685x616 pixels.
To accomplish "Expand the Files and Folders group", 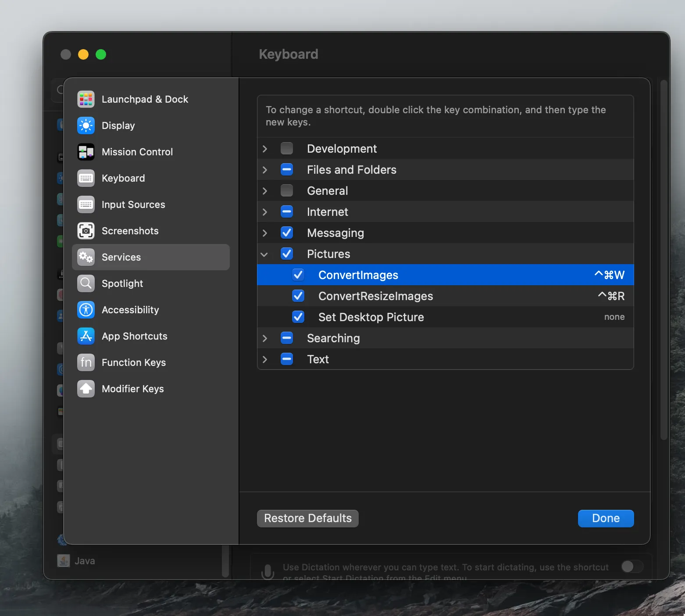I will (x=264, y=170).
